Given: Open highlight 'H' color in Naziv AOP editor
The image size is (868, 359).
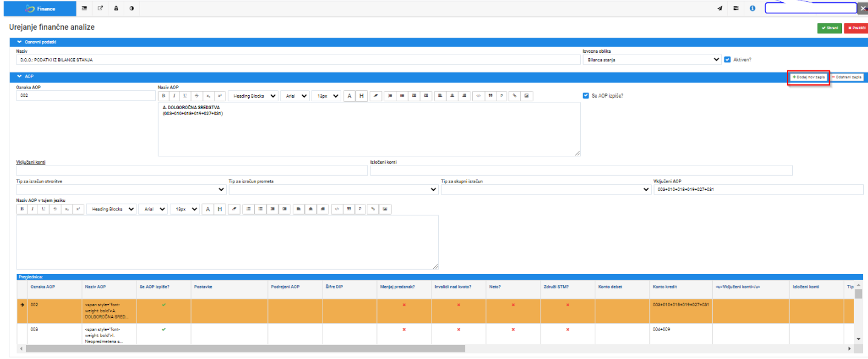Looking at the screenshot, I should pyautogui.click(x=362, y=96).
